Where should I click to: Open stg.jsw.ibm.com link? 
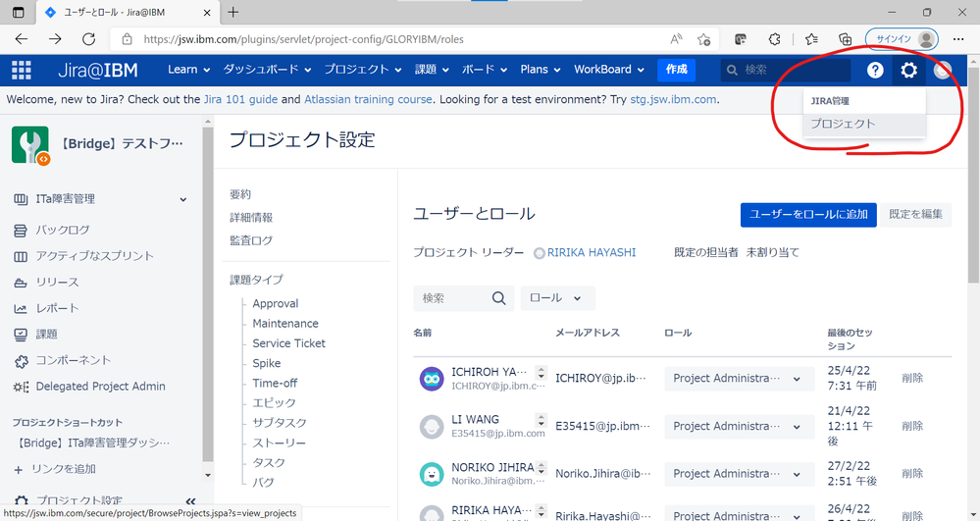tap(673, 99)
